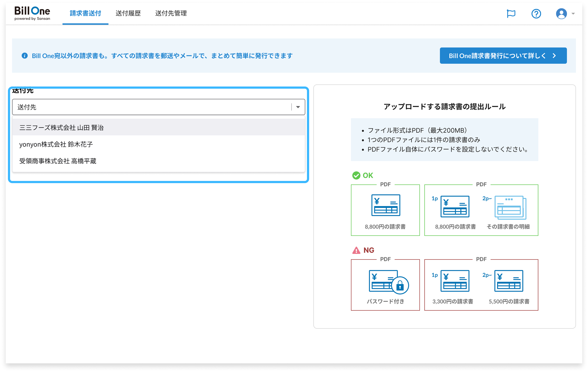
Task: Click the green OK checkmark icon
Action: click(356, 175)
